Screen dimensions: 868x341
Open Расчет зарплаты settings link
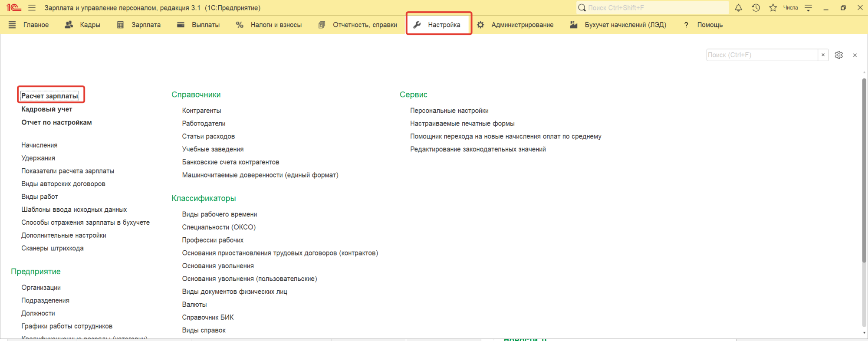pos(50,96)
